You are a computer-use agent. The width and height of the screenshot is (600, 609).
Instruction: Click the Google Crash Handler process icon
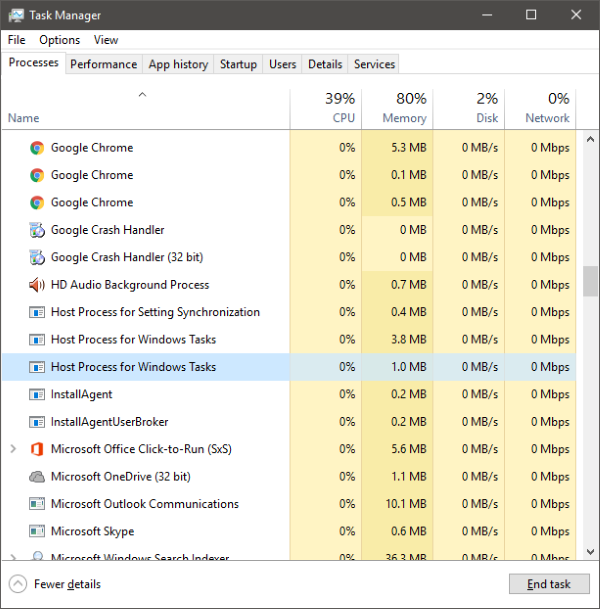click(x=37, y=230)
